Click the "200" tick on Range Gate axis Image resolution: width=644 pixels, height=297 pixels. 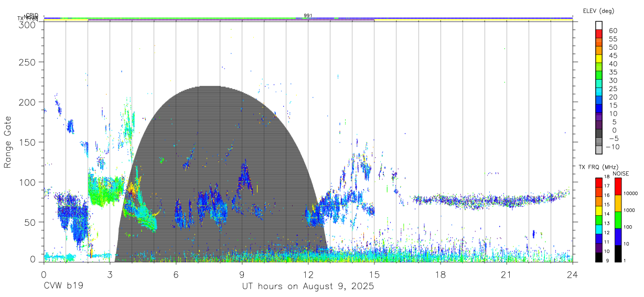[x=28, y=102]
